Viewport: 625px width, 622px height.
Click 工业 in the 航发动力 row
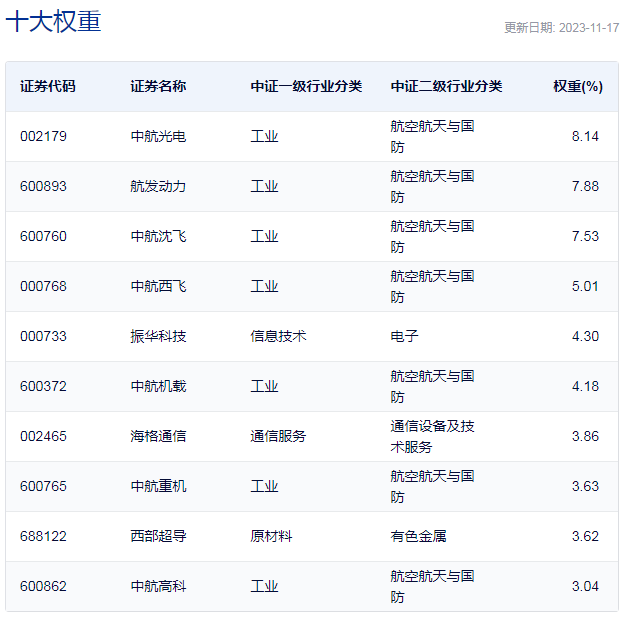264,186
